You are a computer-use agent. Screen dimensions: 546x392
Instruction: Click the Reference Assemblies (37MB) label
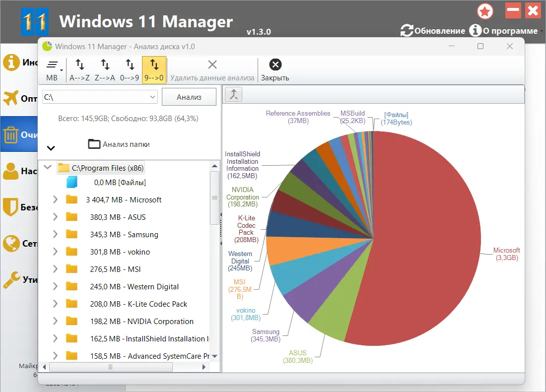click(298, 117)
